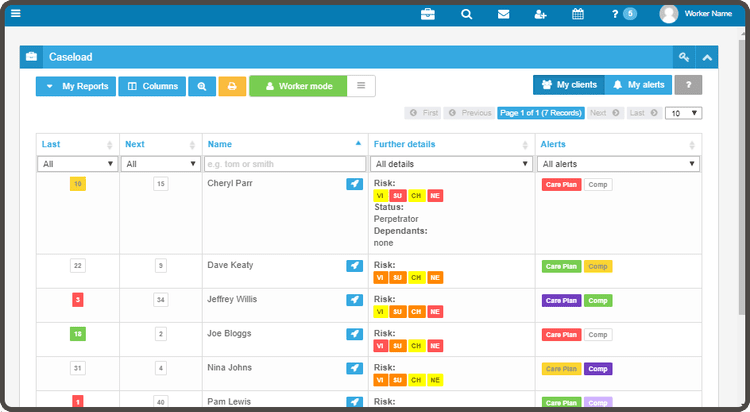Sort by Alerts column
The height and width of the screenshot is (412, 750).
(x=618, y=145)
